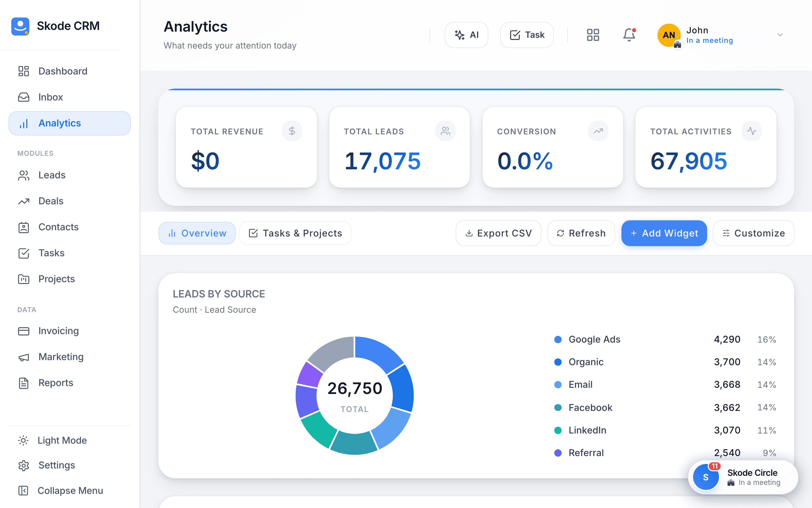Open Marketing section
The height and width of the screenshot is (508, 812).
(x=69, y=357)
